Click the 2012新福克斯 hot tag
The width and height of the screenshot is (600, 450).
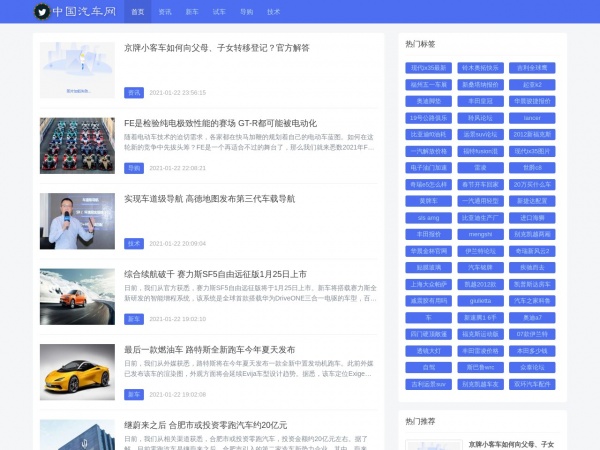[x=532, y=134]
